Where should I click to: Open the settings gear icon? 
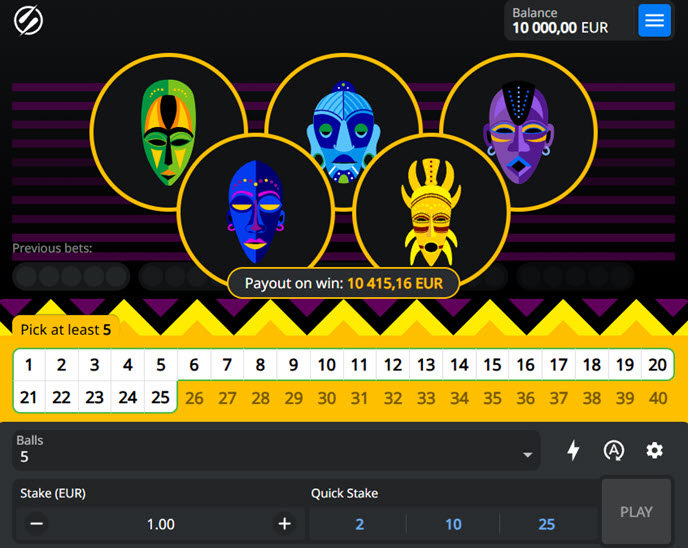pos(654,451)
